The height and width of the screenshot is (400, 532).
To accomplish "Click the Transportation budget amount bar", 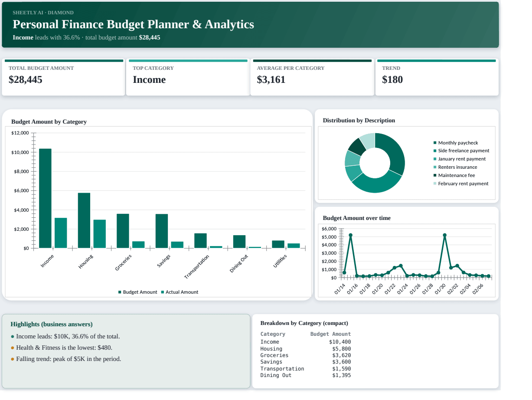I will coord(200,241).
